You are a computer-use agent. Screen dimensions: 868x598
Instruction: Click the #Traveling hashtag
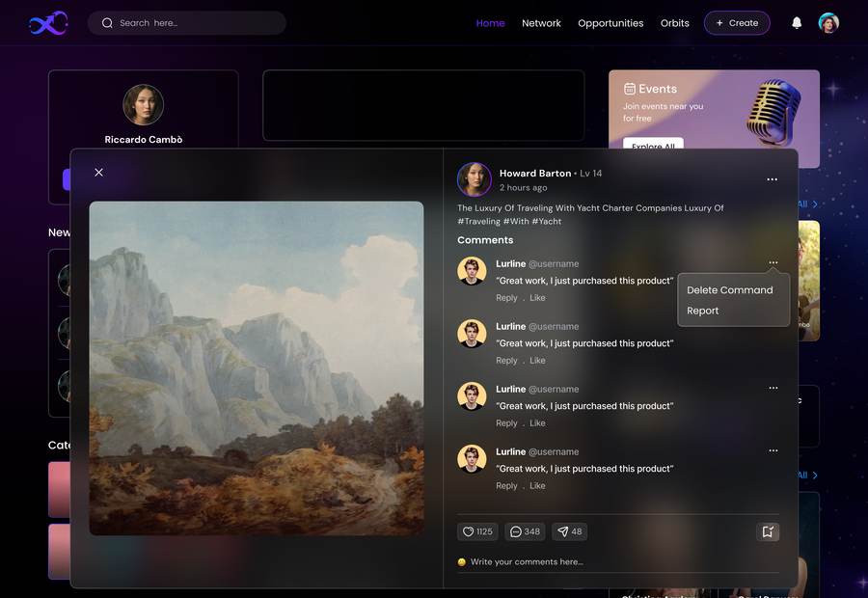pyautogui.click(x=478, y=221)
